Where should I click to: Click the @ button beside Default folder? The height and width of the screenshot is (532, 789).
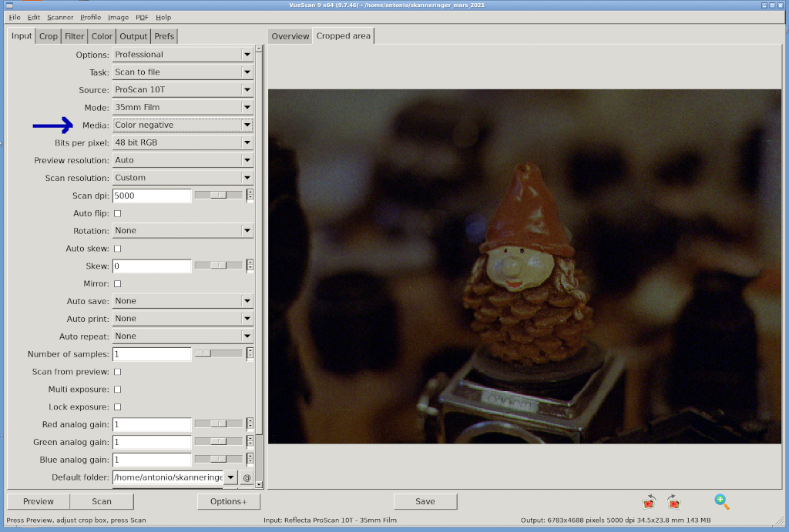(247, 477)
